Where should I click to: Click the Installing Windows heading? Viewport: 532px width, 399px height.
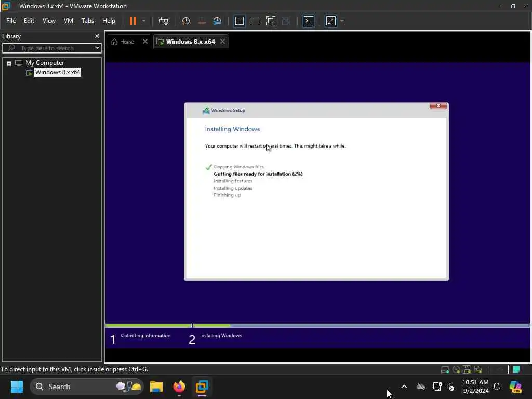point(232,129)
